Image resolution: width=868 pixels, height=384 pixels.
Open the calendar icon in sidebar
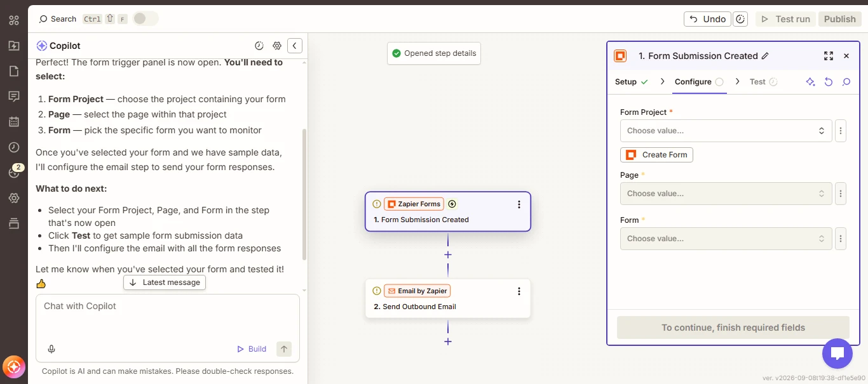pyautogui.click(x=14, y=122)
